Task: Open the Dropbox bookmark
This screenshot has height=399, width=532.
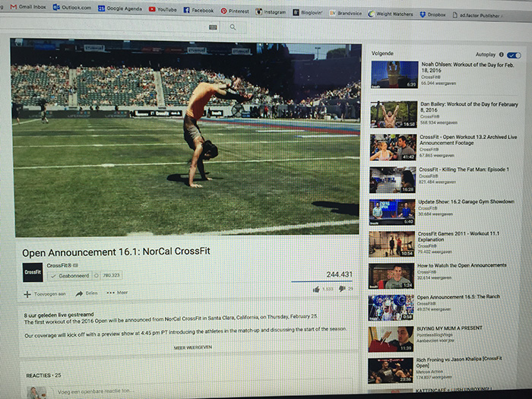Action: point(432,14)
